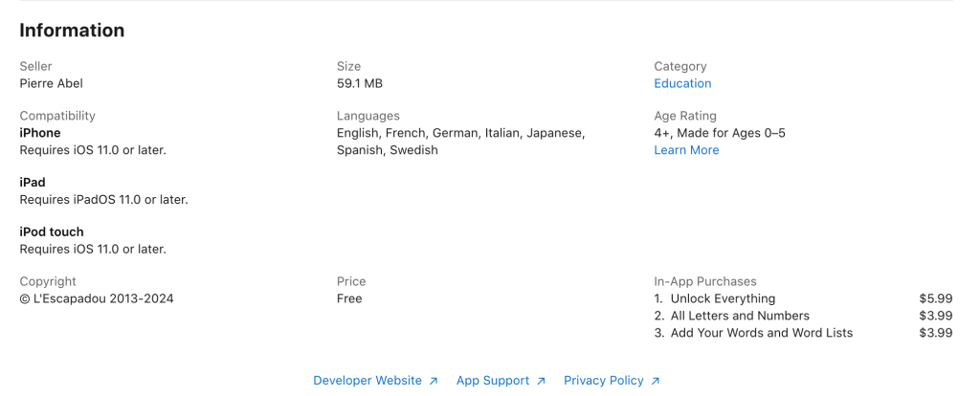Click the Information section heading
This screenshot has height=396, width=980.
[x=72, y=31]
